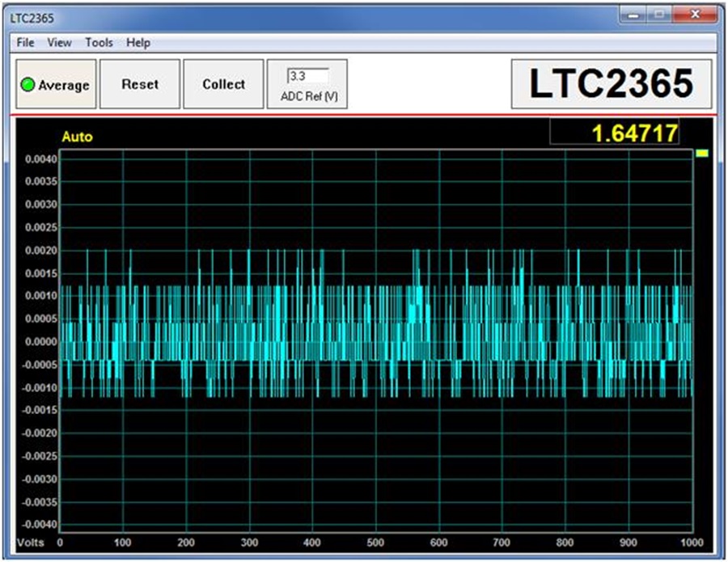Click the yellow Auto scale label
Image resolution: width=728 pixels, height=562 pixels.
point(77,137)
